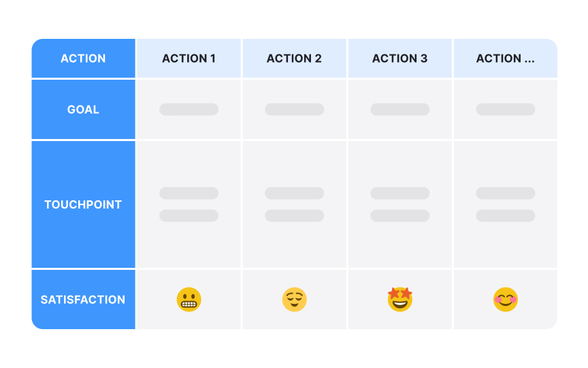Click the Goal placeholder bar under Action 1
Screen dimensions: 588x368
pyautogui.click(x=189, y=109)
